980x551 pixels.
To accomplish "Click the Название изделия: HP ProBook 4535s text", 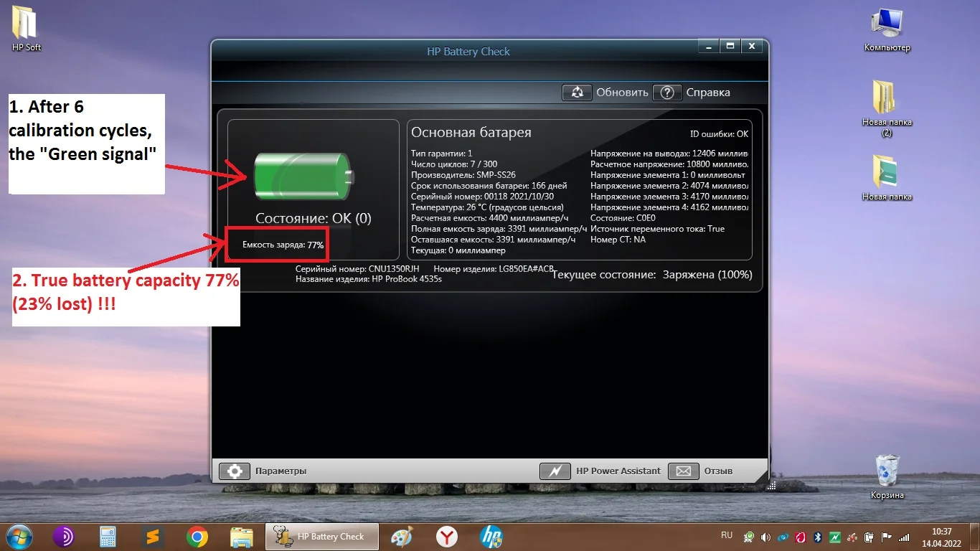I will pos(369,279).
